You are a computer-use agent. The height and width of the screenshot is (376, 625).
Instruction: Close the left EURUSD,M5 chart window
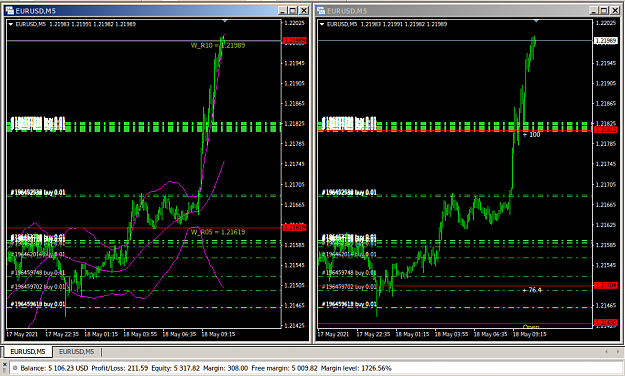click(x=304, y=11)
